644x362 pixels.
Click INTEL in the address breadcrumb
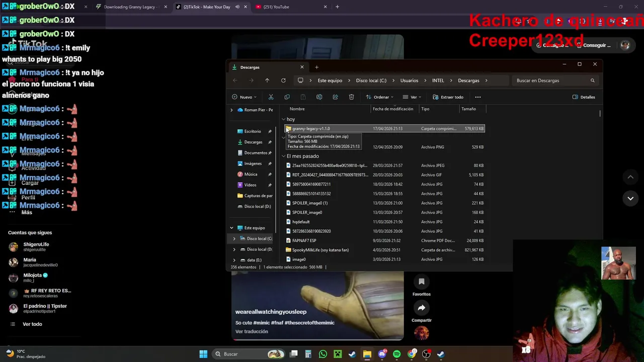click(x=438, y=80)
